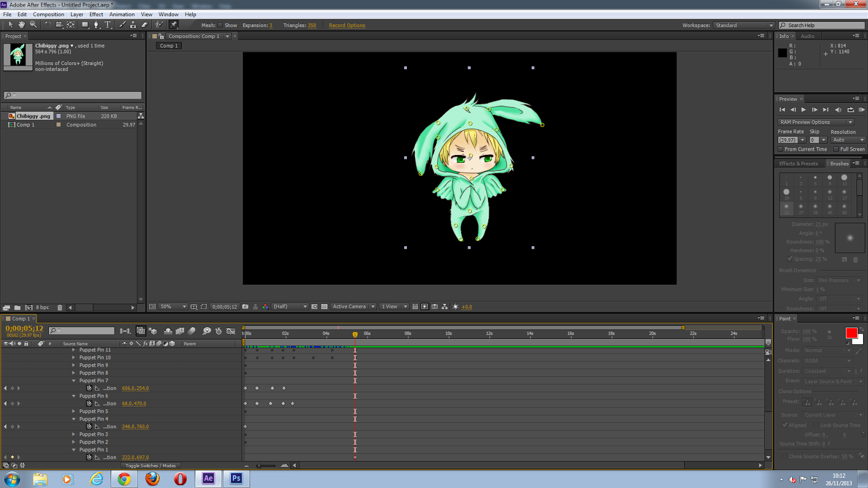Select the Brush tool in the toolbar
The width and height of the screenshot is (868, 488).
[121, 24]
